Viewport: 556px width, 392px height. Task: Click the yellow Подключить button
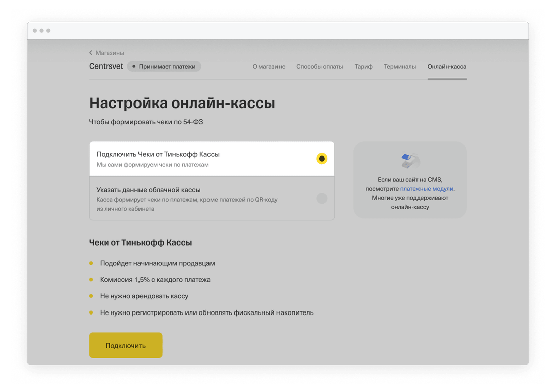(125, 345)
